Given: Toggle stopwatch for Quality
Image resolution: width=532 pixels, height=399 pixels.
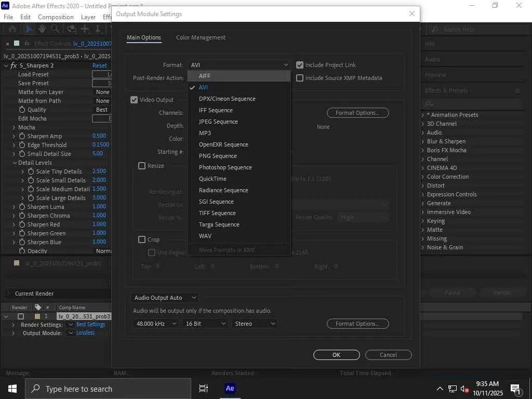Looking at the screenshot, I should [x=22, y=110].
